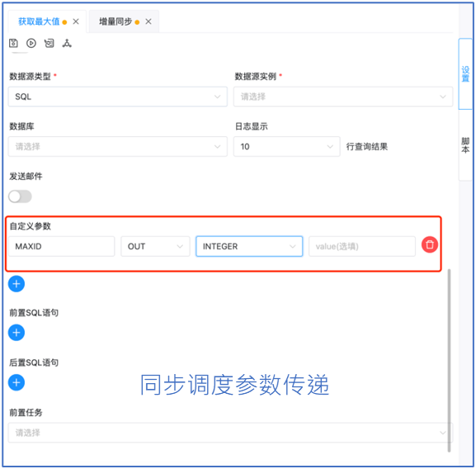Add a new custom parameter
Screen dimensions: 476x469
click(x=16, y=284)
